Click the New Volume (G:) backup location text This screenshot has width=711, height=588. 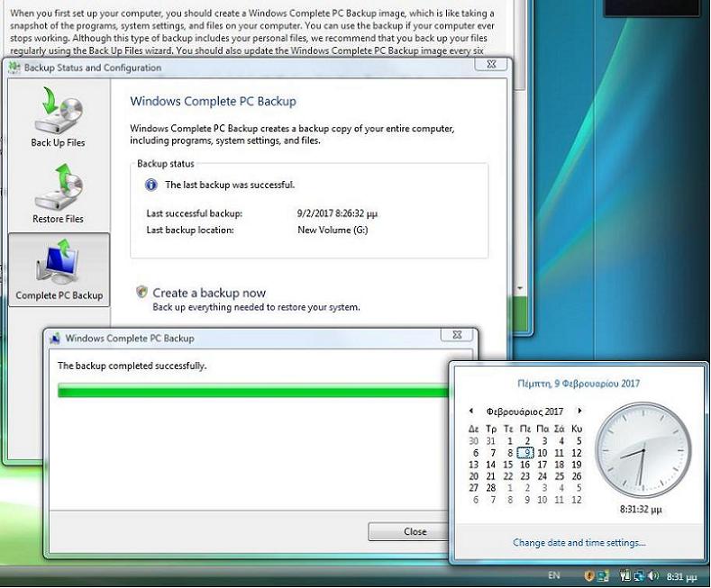[x=333, y=231]
